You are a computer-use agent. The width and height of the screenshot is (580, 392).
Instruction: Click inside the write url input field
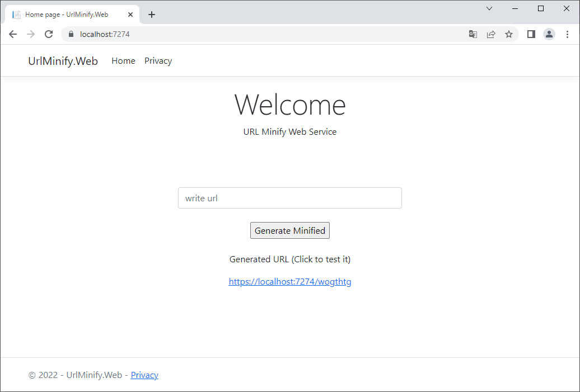tap(289, 198)
